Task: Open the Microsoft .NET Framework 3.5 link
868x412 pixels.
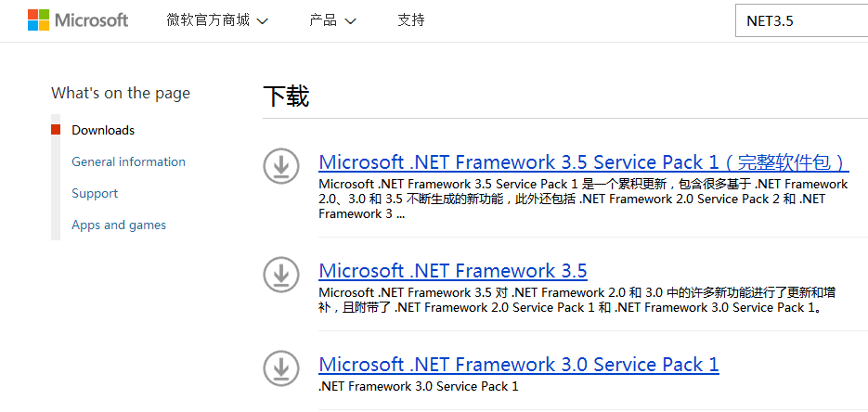Action: tap(452, 271)
